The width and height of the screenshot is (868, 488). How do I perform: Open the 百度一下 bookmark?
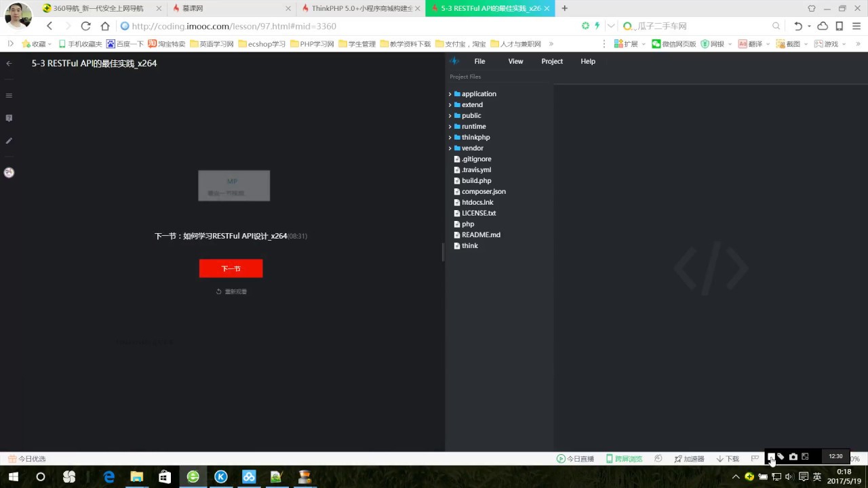(125, 43)
